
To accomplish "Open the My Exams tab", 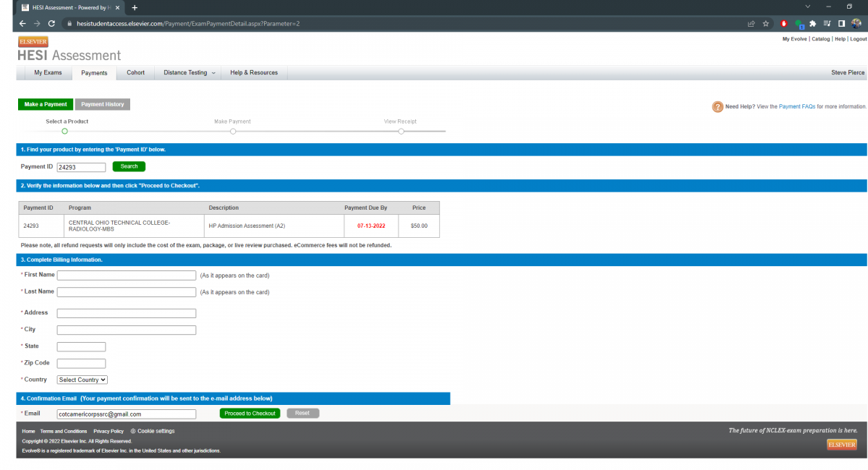I will pos(48,72).
